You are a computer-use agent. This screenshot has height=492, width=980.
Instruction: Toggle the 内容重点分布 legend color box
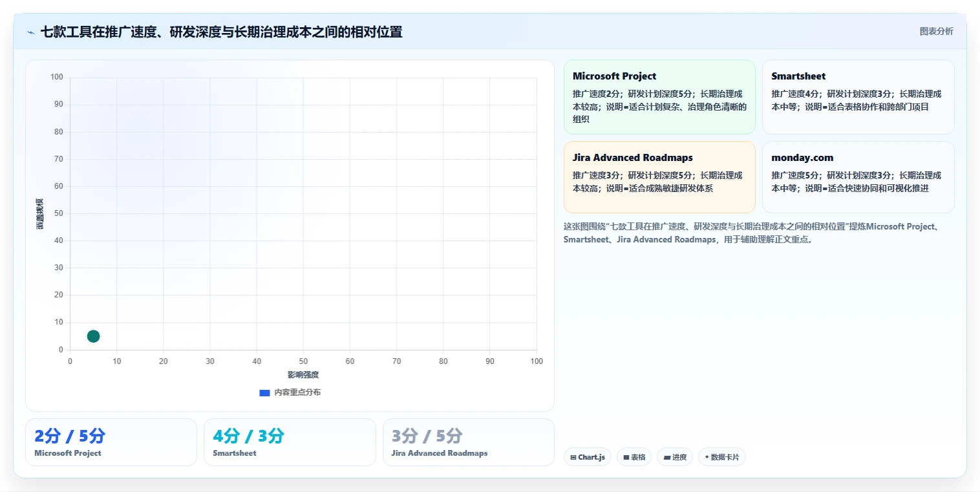point(264,392)
